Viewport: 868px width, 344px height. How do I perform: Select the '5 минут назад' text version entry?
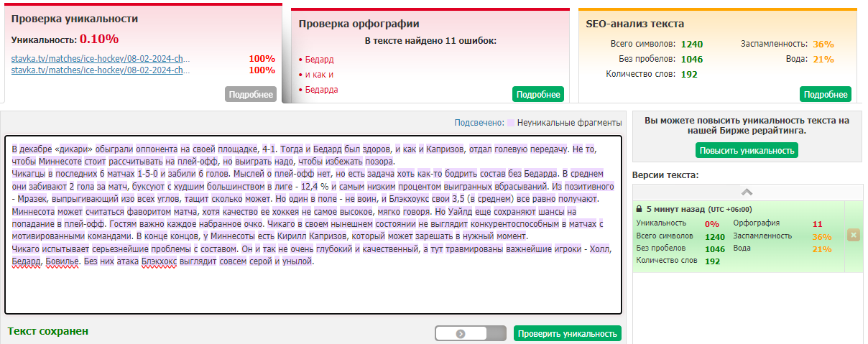[x=675, y=208]
